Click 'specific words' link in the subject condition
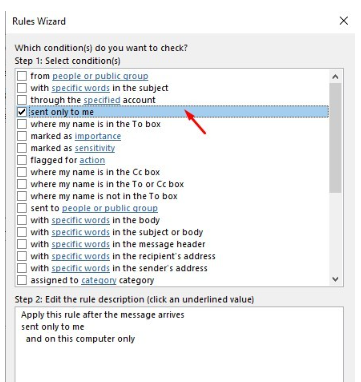361x382 pixels. pos(80,88)
